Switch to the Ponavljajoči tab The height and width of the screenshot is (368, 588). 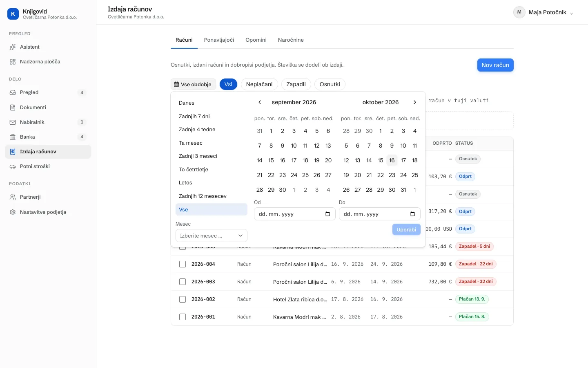pyautogui.click(x=219, y=40)
